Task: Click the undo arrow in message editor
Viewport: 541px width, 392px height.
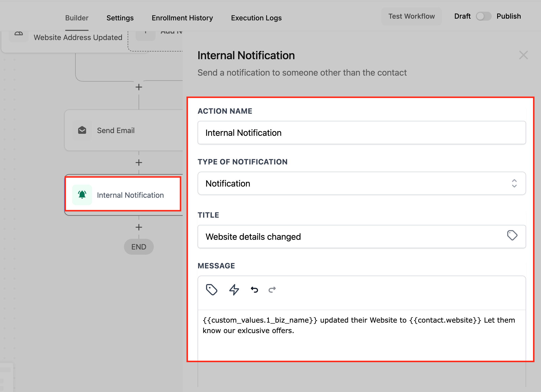Action: click(x=254, y=290)
